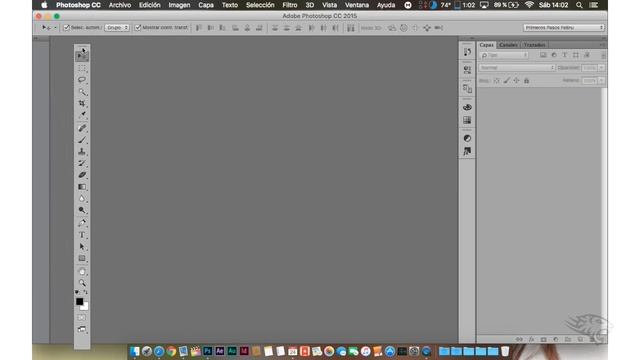
Task: Open the Ventana menu
Action: coord(357,5)
